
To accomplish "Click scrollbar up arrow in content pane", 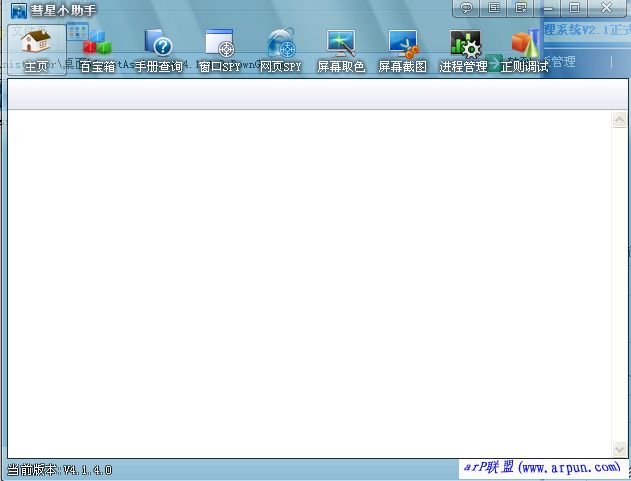I will tap(619, 120).
